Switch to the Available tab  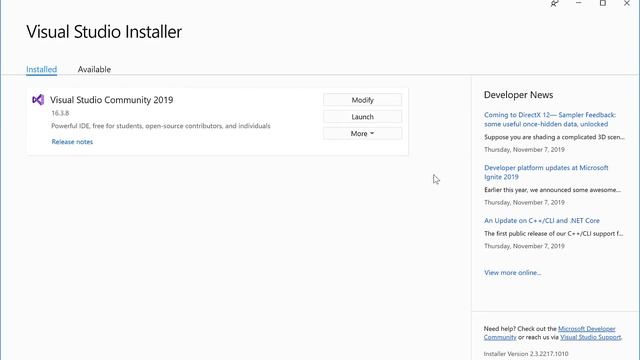[94, 69]
